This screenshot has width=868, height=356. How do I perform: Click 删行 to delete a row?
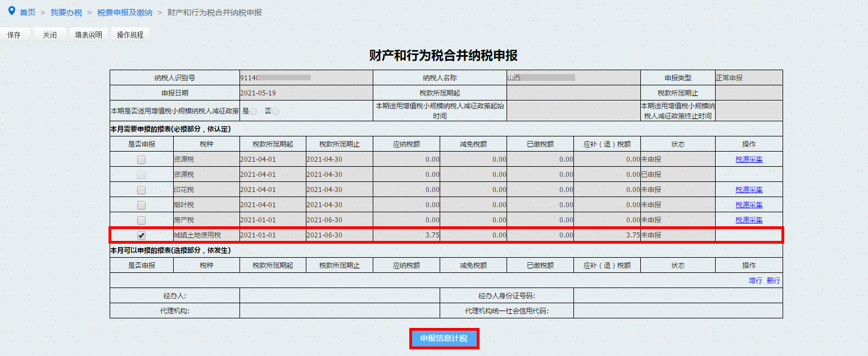tap(774, 280)
